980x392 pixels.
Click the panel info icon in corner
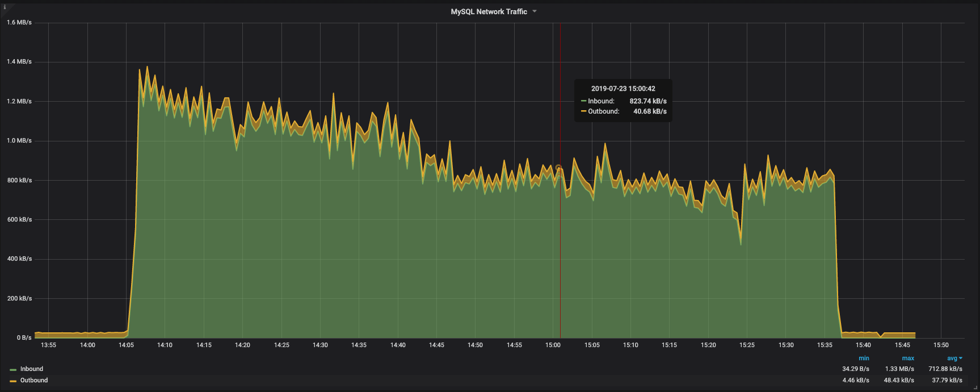(x=5, y=7)
